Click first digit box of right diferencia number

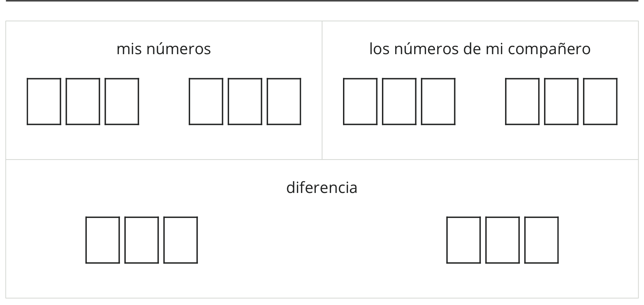click(x=464, y=240)
